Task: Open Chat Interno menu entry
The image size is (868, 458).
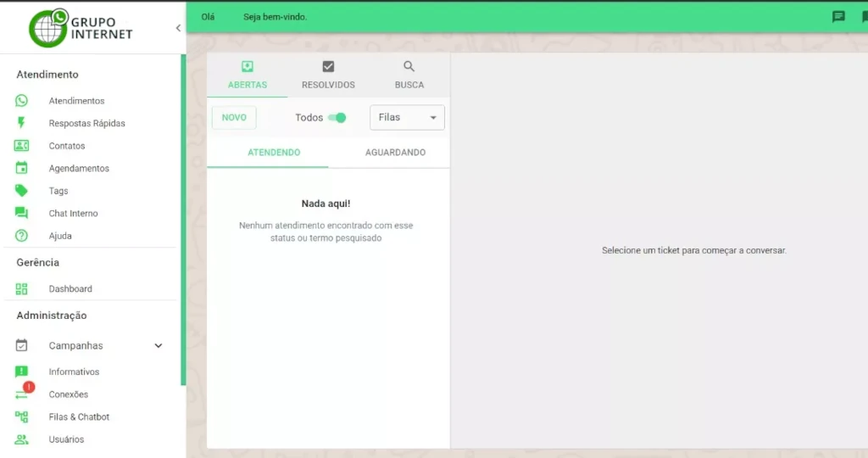Action: click(73, 213)
